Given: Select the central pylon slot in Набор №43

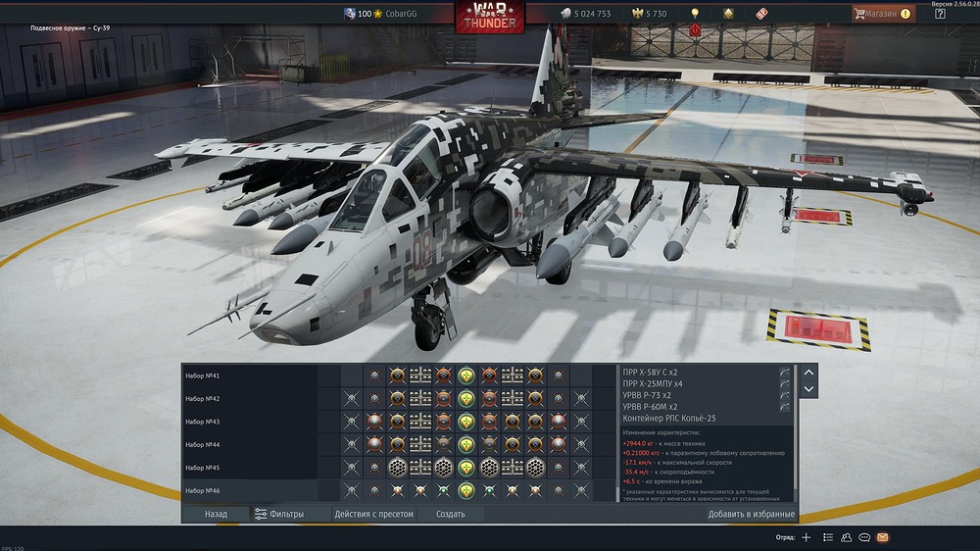Looking at the screenshot, I should coord(465,423).
